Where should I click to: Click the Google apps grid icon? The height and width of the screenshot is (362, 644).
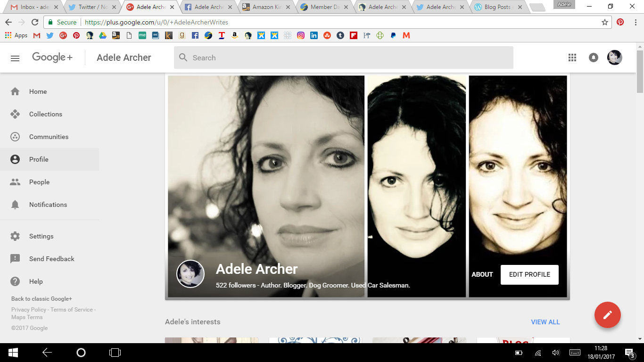(x=572, y=58)
